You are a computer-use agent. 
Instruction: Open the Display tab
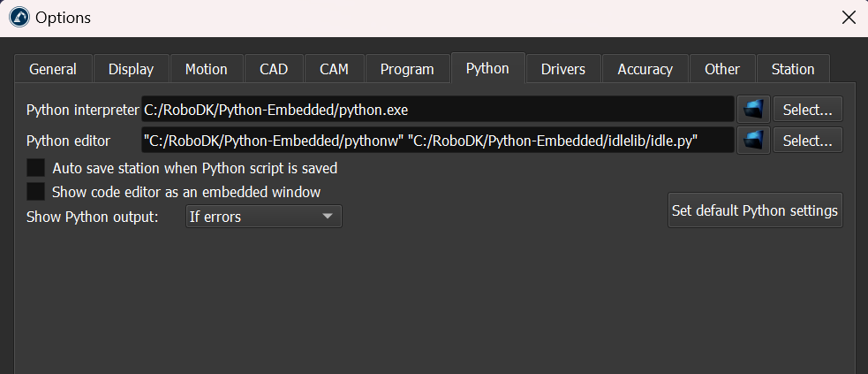pos(131,69)
